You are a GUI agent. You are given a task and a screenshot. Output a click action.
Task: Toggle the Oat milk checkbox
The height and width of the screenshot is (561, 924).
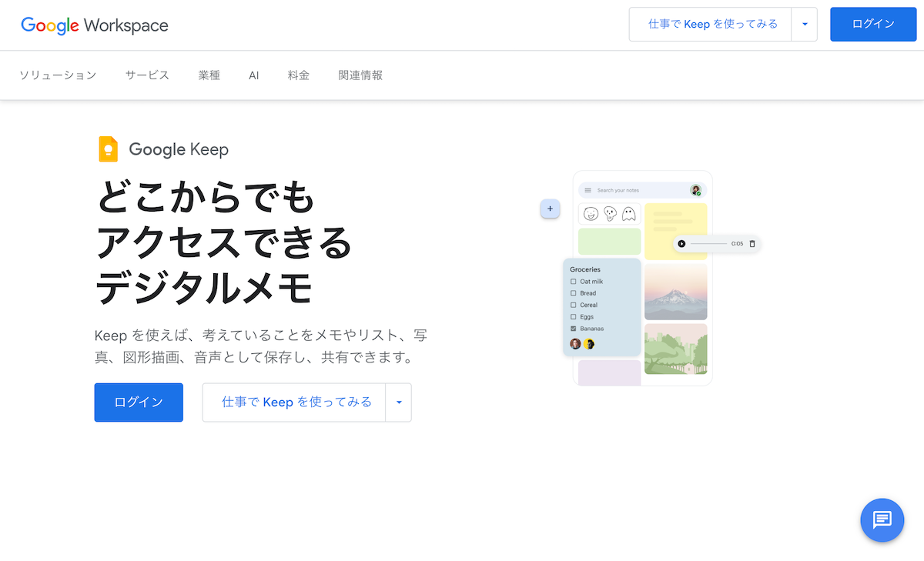coord(573,282)
